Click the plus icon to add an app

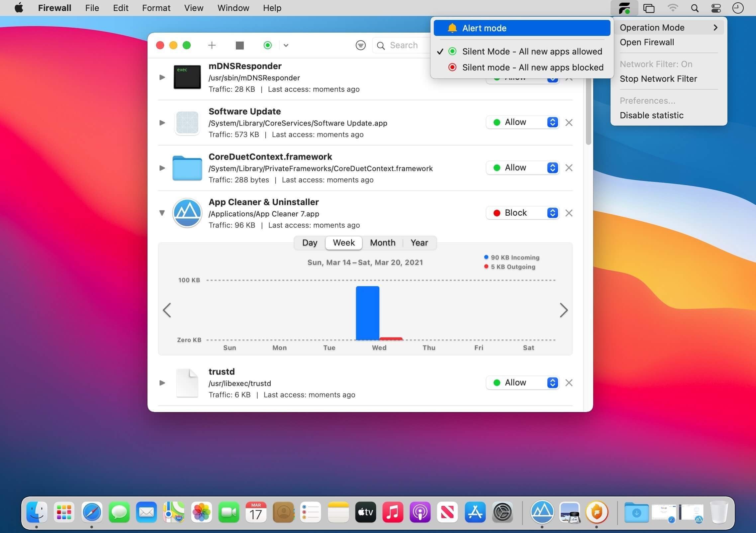pyautogui.click(x=212, y=45)
